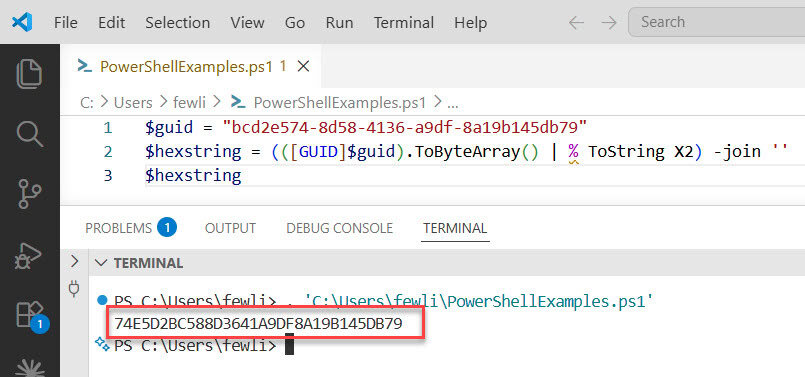Click the '%' alias with squiggle warning
This screenshot has height=377, width=805.
point(573,153)
